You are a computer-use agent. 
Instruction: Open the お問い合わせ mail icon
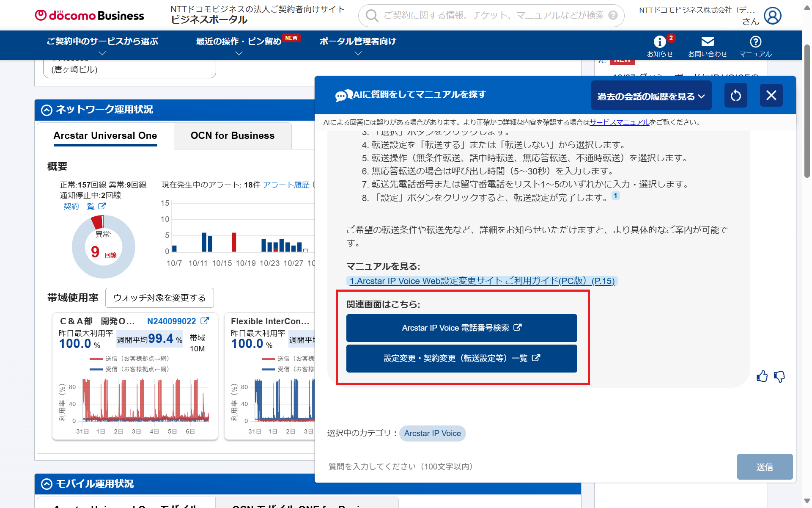tap(707, 42)
